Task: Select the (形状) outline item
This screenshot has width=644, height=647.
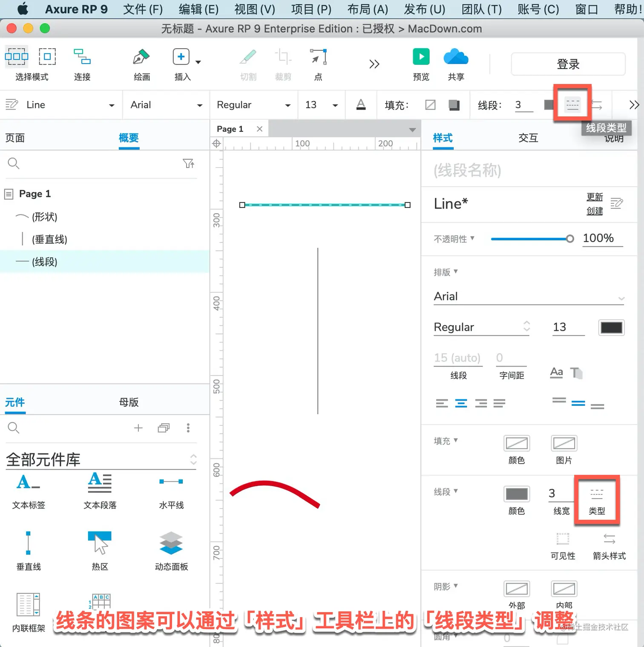Action: 44,217
